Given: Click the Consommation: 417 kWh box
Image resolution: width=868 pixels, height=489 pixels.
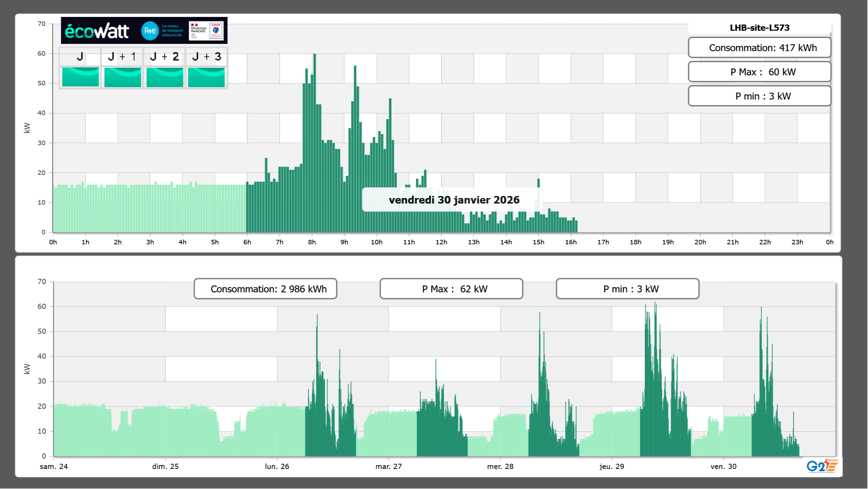Looking at the screenshot, I should point(759,48).
